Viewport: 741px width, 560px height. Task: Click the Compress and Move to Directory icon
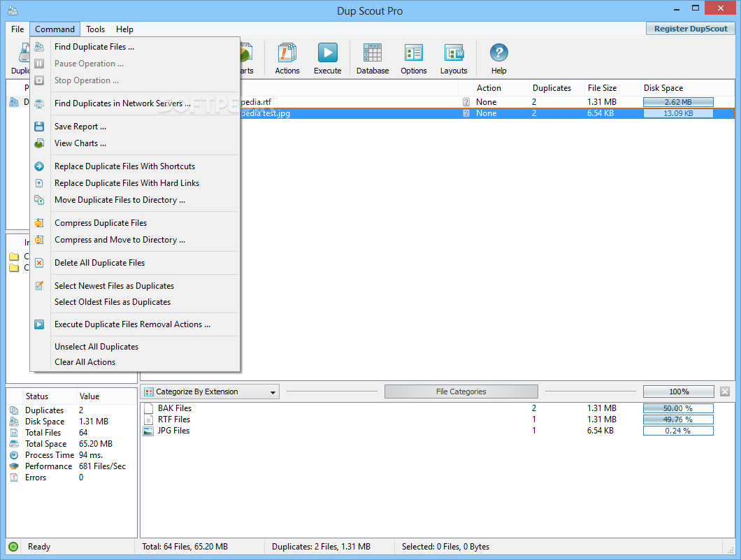(39, 240)
